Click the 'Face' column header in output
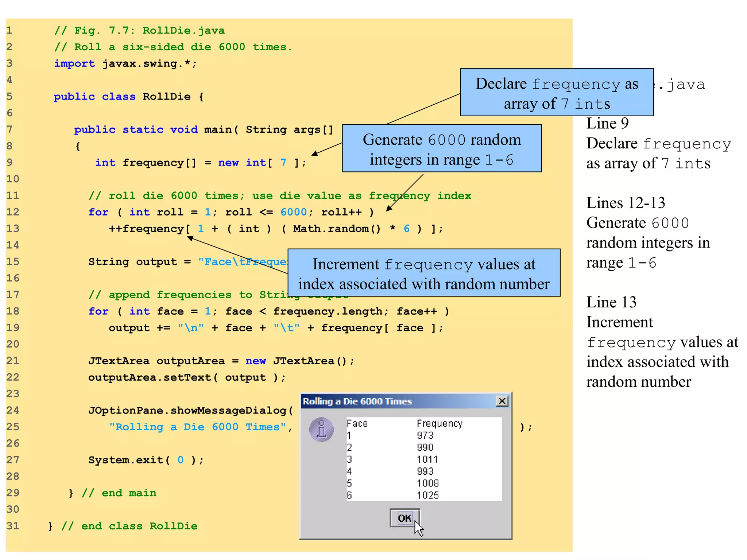747x560 pixels. click(357, 424)
